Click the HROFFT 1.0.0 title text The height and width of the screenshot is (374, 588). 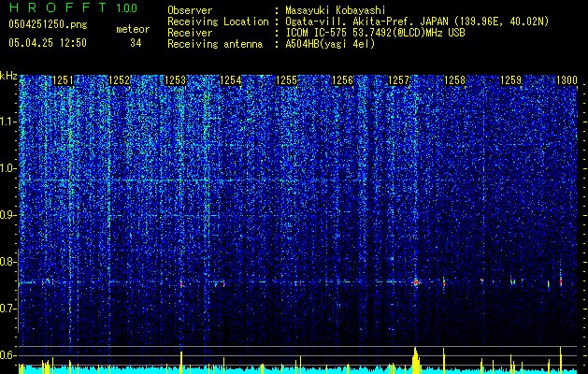point(74,7)
